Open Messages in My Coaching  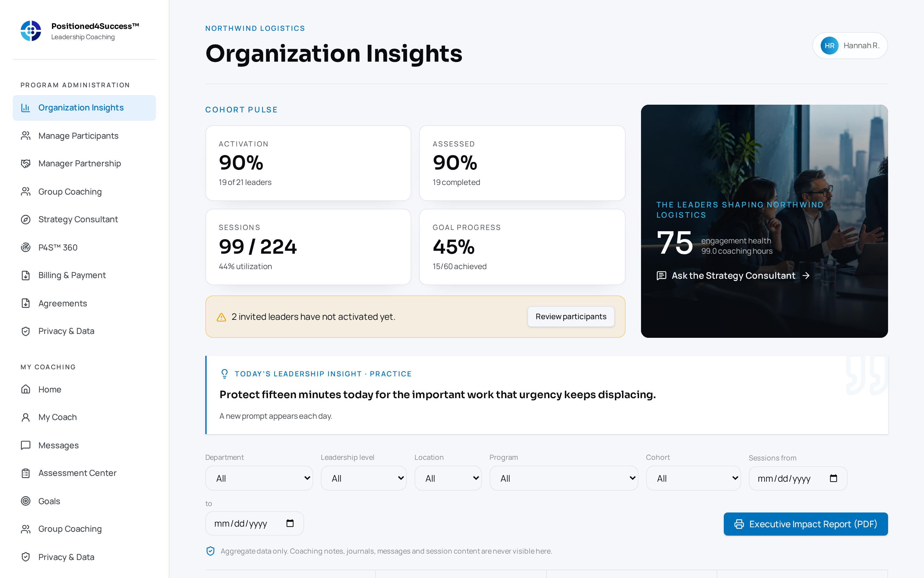click(x=84, y=445)
